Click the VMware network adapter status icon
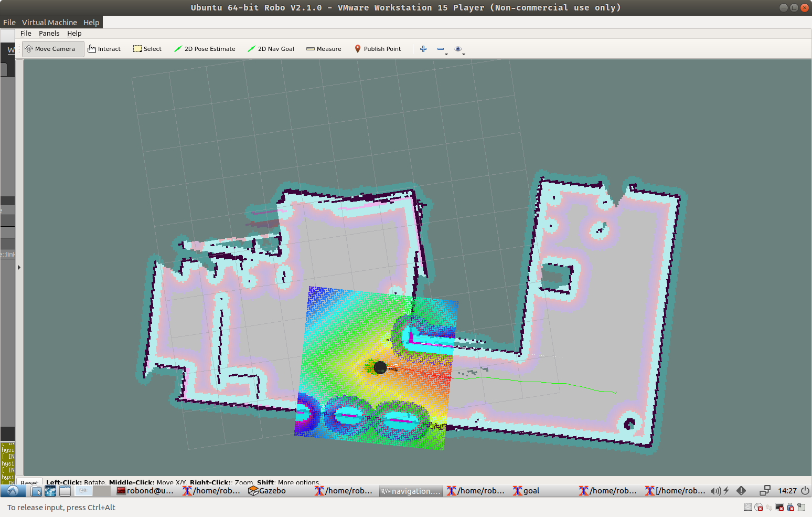Image resolution: width=812 pixels, height=517 pixels. [x=769, y=507]
